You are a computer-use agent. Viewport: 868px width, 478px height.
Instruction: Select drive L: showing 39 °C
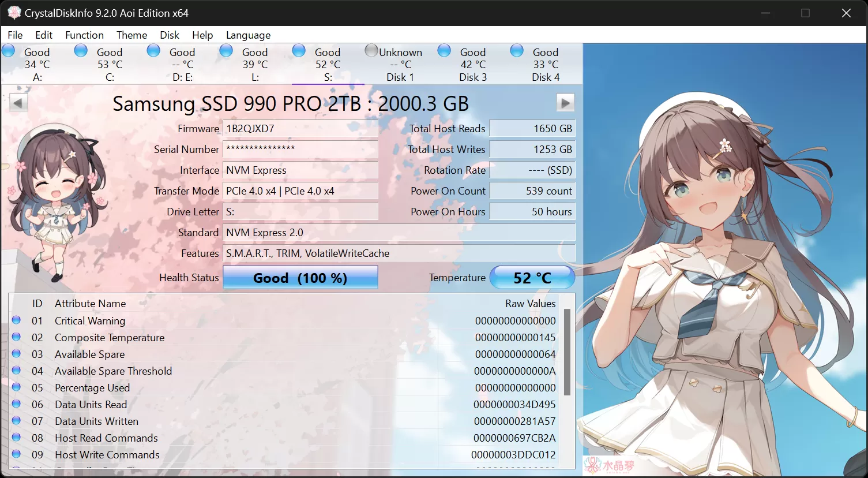255,64
